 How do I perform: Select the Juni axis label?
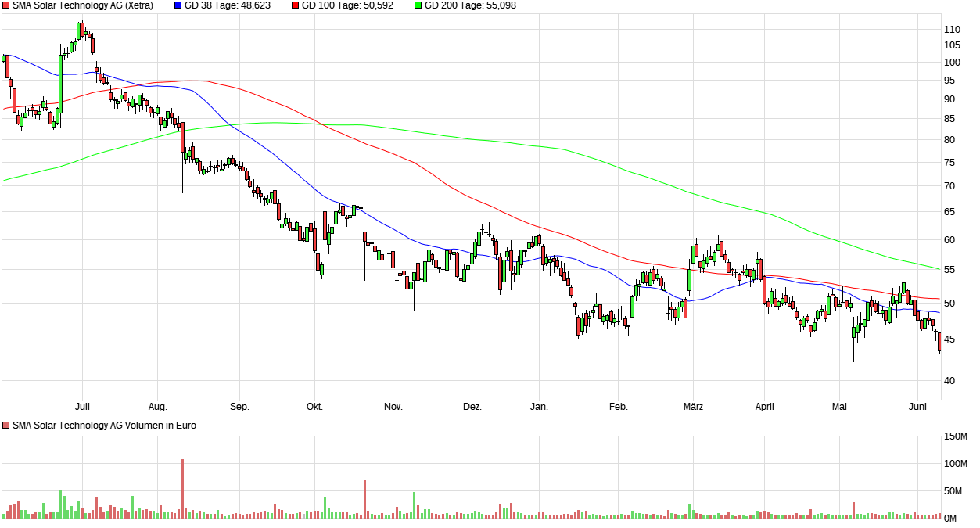click(918, 406)
